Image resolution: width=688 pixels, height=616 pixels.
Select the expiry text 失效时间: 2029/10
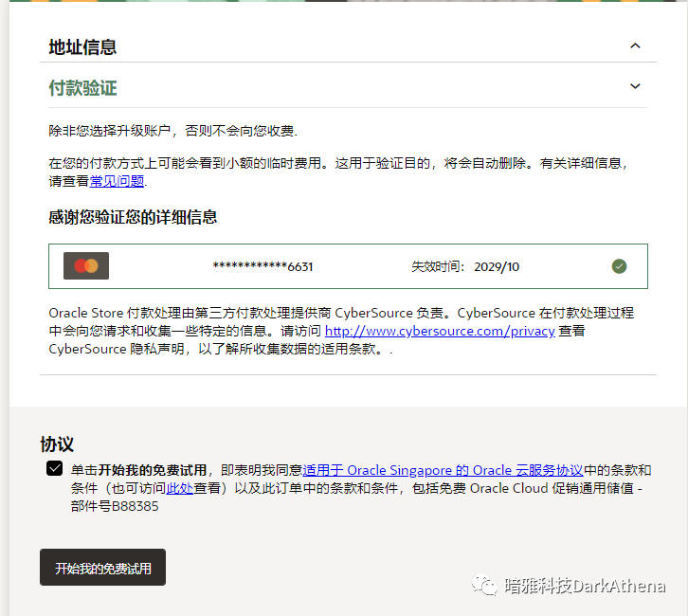coord(465,266)
